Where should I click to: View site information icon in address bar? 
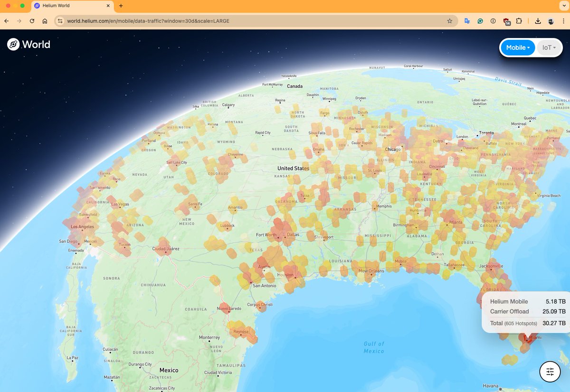[60, 21]
